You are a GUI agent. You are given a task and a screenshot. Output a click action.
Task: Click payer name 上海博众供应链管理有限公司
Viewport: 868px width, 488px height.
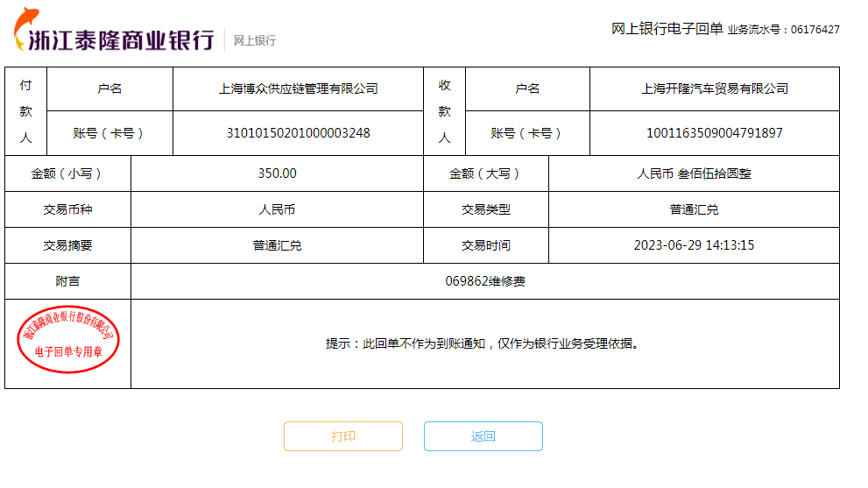click(298, 88)
